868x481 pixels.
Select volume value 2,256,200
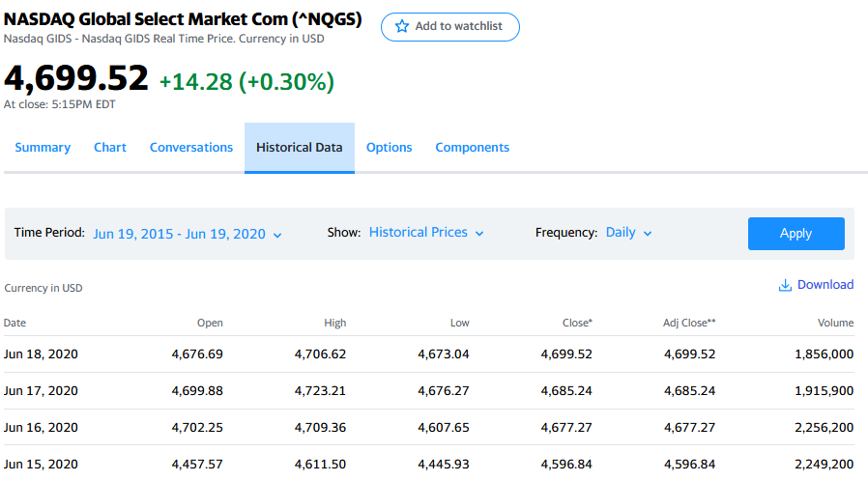(x=824, y=427)
